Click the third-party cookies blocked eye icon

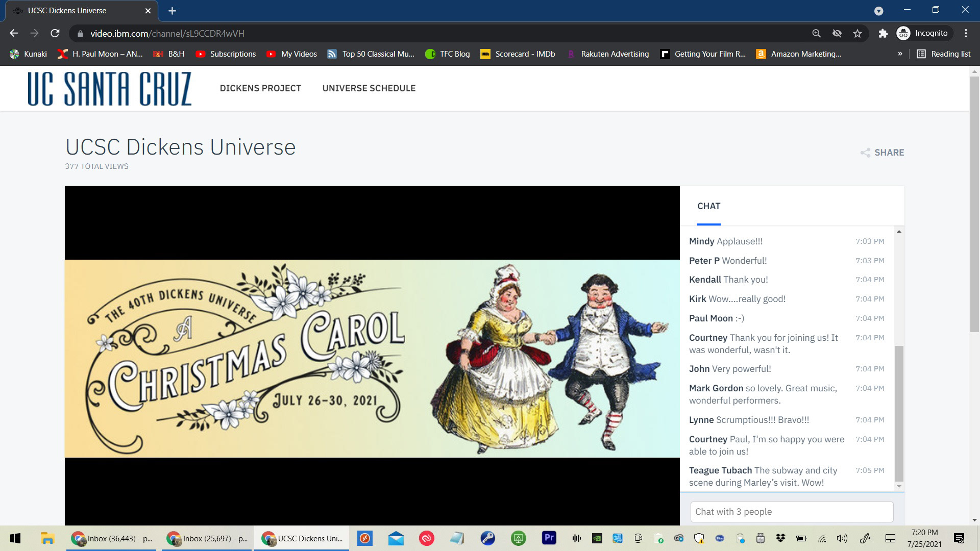837,33
